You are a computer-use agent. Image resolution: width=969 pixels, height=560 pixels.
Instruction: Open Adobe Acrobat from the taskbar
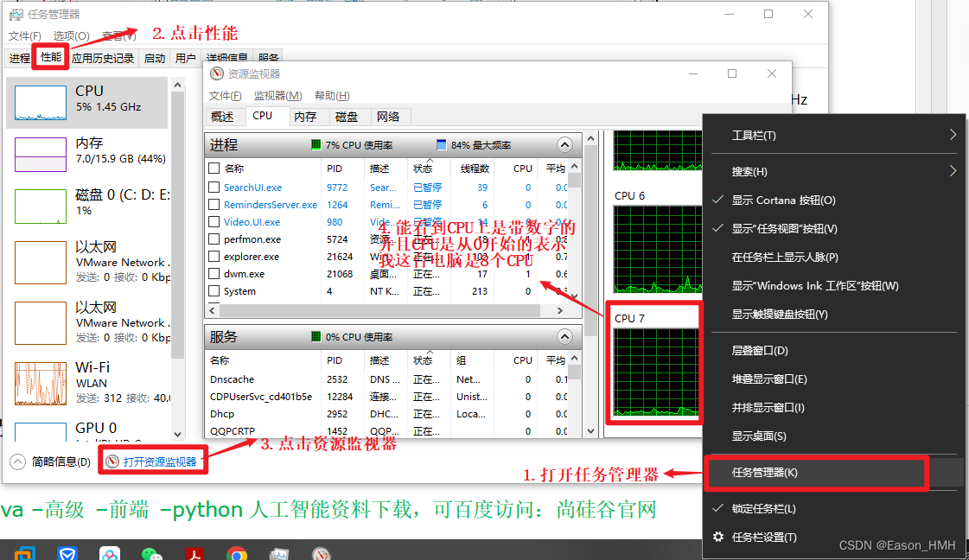[x=194, y=555]
